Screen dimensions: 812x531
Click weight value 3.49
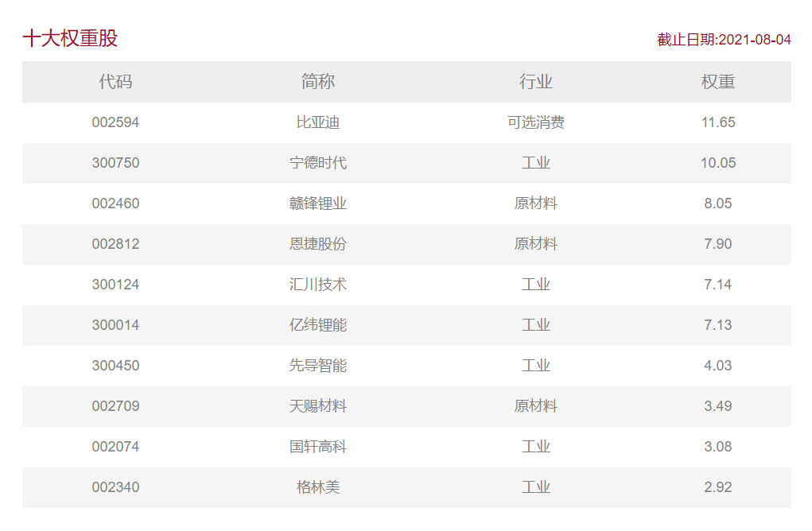(718, 406)
